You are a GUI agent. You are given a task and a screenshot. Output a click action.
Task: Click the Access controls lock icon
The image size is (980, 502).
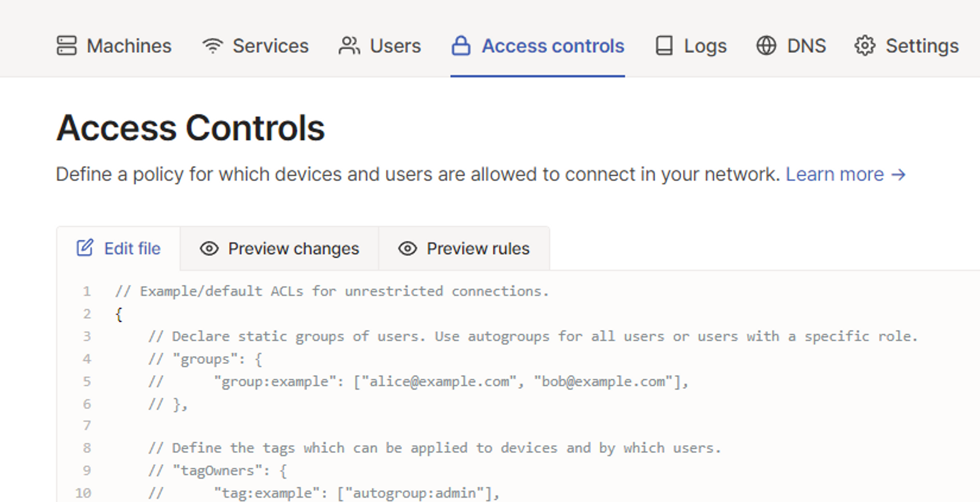click(461, 45)
